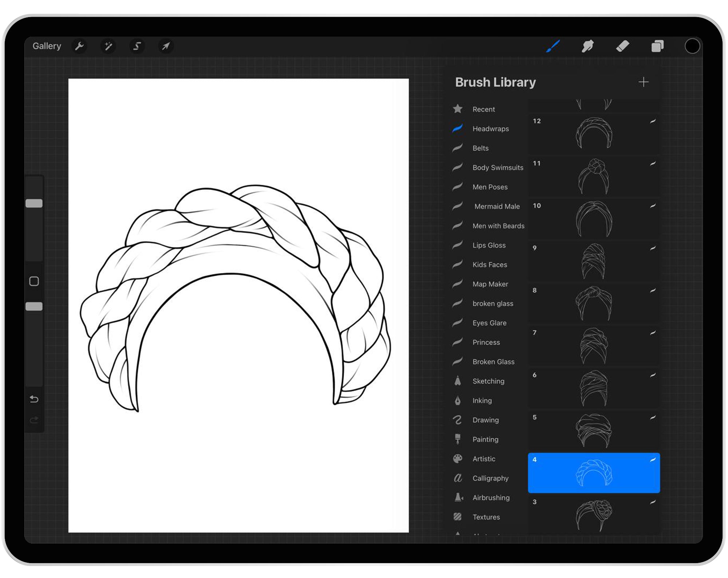Create a new brush with the plus button
Screen dimensions: 728x578
pos(644,82)
